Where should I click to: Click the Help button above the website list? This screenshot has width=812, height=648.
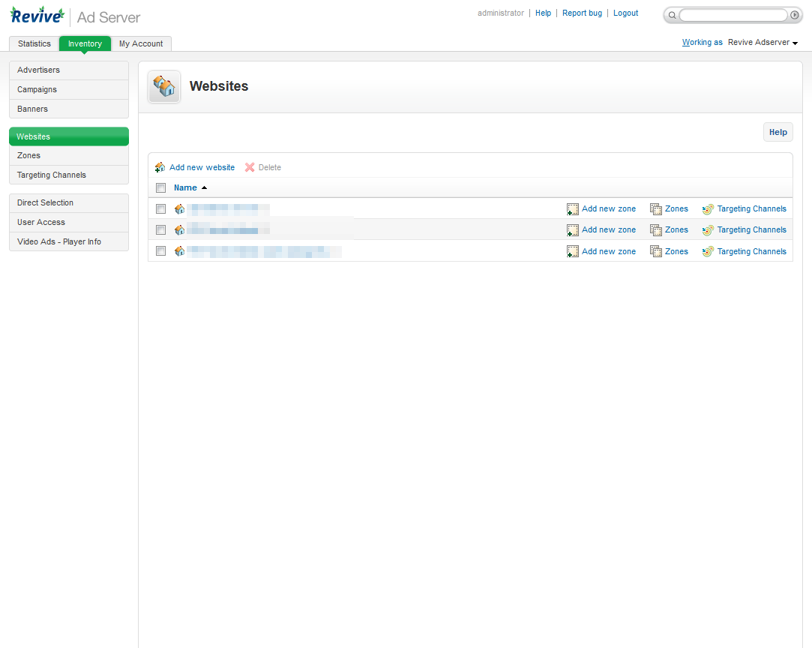click(x=778, y=132)
